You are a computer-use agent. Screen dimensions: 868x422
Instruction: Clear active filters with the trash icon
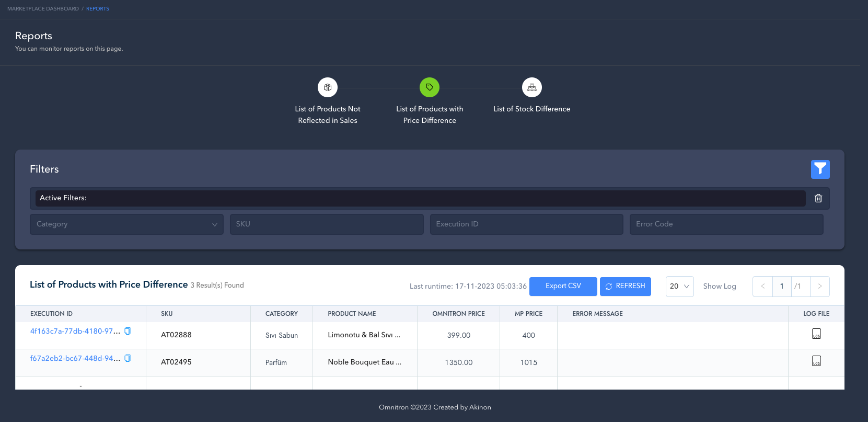(x=818, y=198)
